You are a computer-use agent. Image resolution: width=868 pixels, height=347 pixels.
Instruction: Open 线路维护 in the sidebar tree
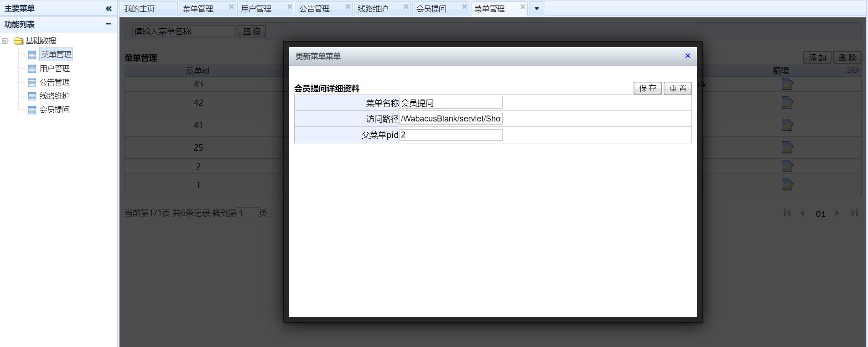54,96
